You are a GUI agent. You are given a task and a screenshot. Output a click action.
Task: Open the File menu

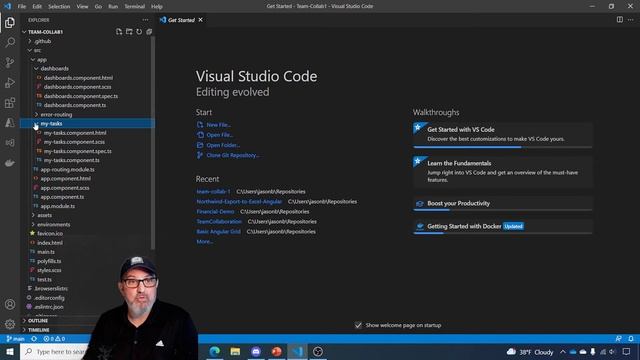click(x=22, y=7)
